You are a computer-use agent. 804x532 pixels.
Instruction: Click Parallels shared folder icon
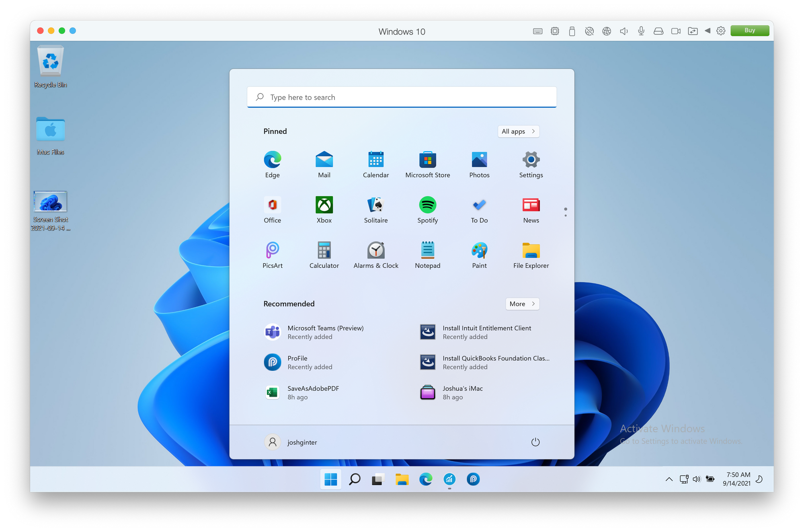pyautogui.click(x=693, y=31)
